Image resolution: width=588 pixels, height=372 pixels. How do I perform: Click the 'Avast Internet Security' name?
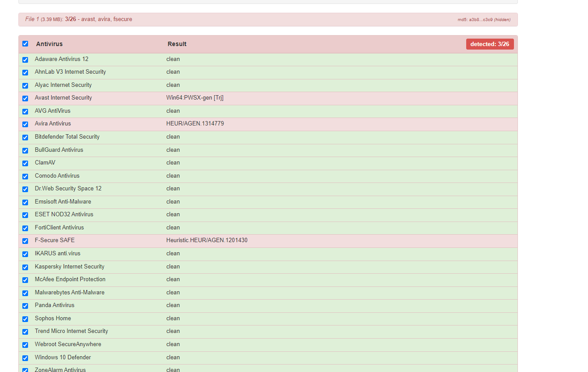pyautogui.click(x=63, y=98)
